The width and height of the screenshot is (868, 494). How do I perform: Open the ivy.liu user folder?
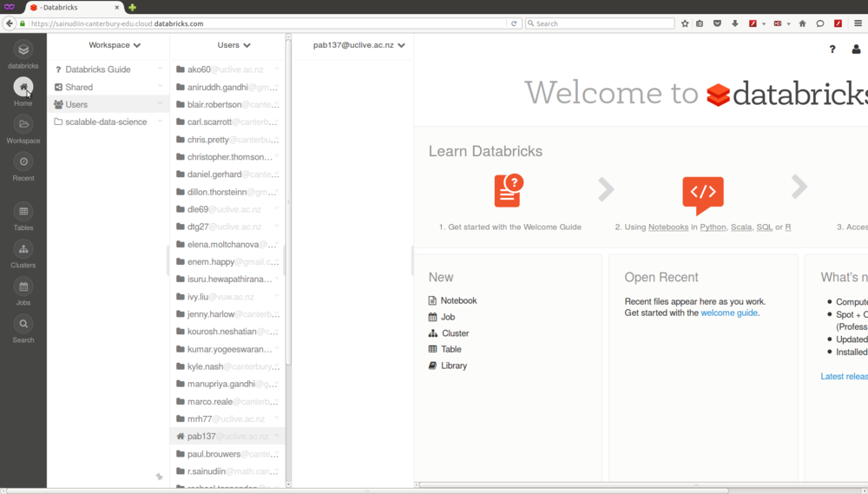pyautogui.click(x=227, y=297)
